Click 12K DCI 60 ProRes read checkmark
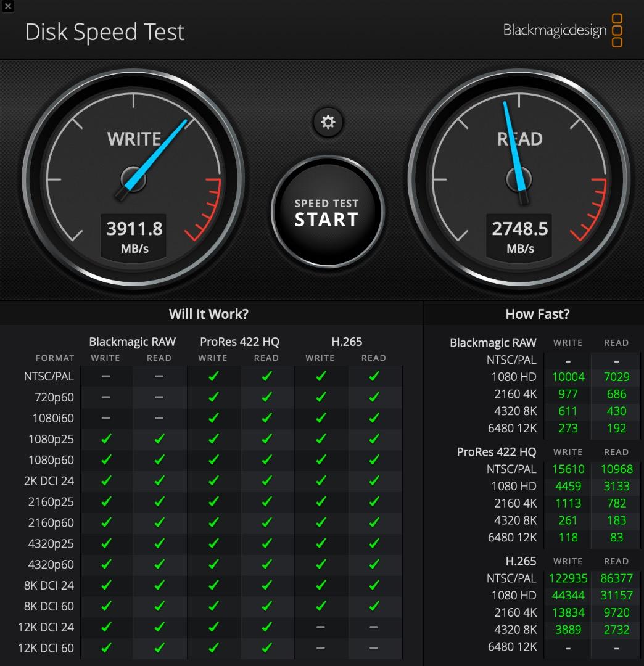644x666 pixels. pos(266,647)
